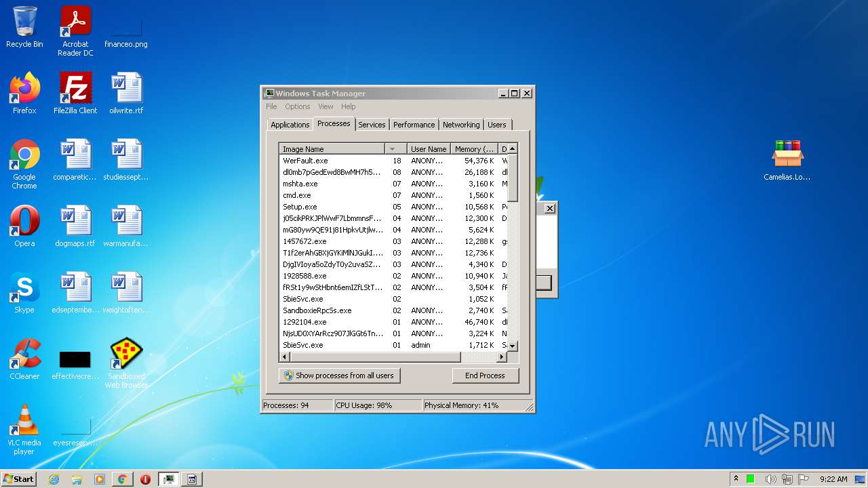The height and width of the screenshot is (488, 868).
Task: Sort processes by Memory column
Action: pos(474,148)
